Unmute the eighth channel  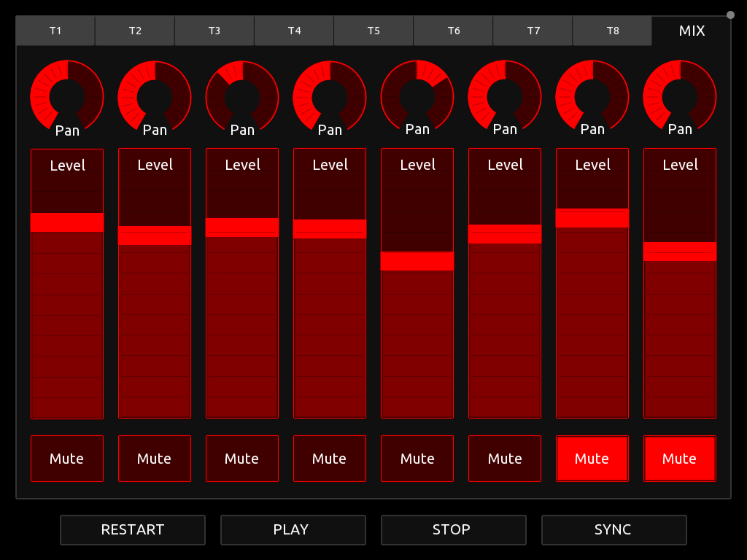(x=680, y=459)
